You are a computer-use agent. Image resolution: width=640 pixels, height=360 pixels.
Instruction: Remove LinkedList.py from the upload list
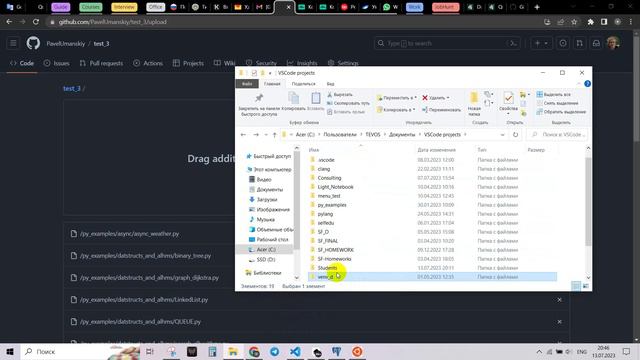[x=559, y=300]
